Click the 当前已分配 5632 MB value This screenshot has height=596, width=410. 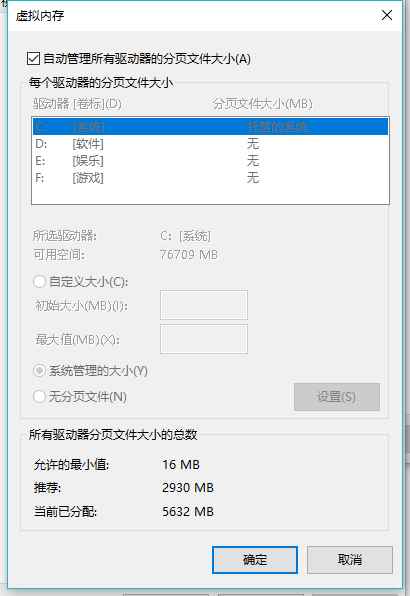pyautogui.click(x=188, y=512)
